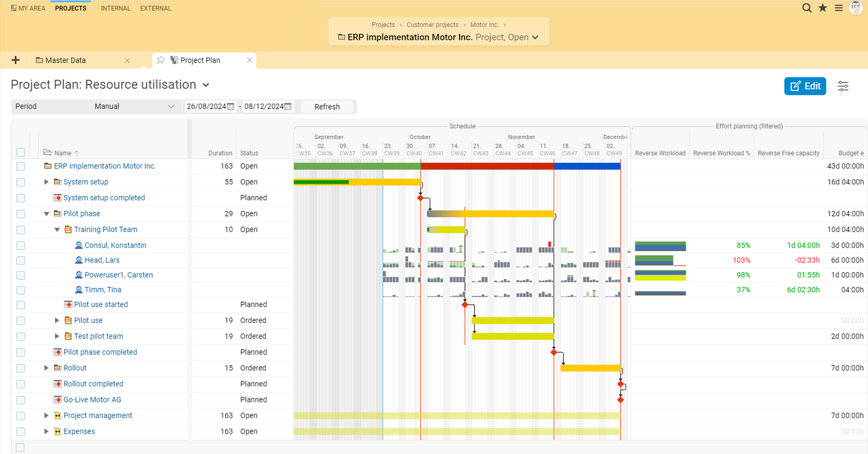Open favorites star icon in header

pyautogui.click(x=823, y=8)
